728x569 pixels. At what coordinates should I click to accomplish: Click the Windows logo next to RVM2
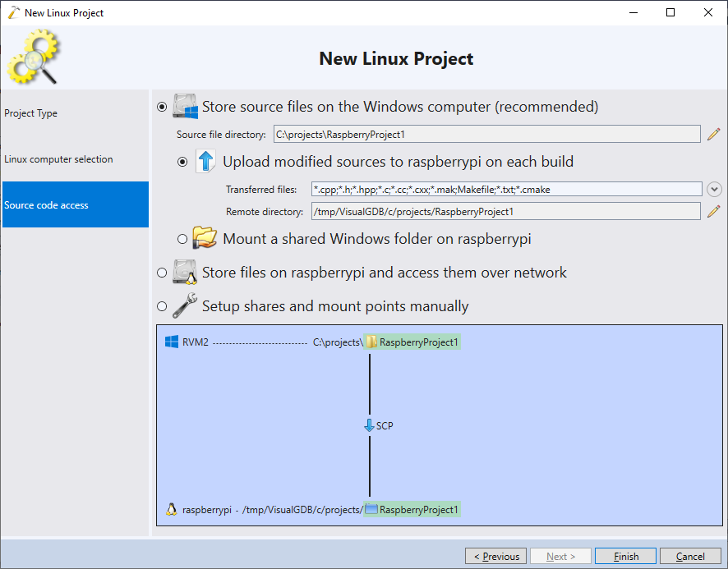pos(172,342)
